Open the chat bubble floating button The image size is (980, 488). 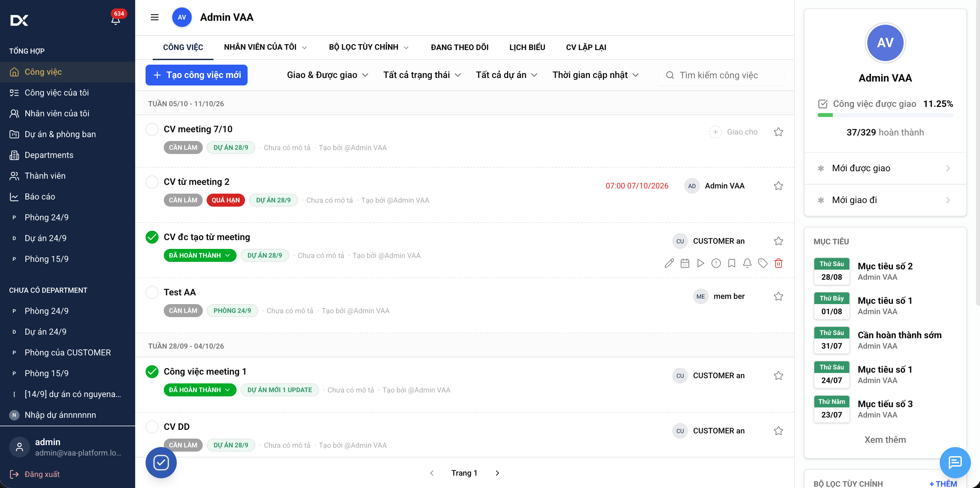click(x=955, y=462)
